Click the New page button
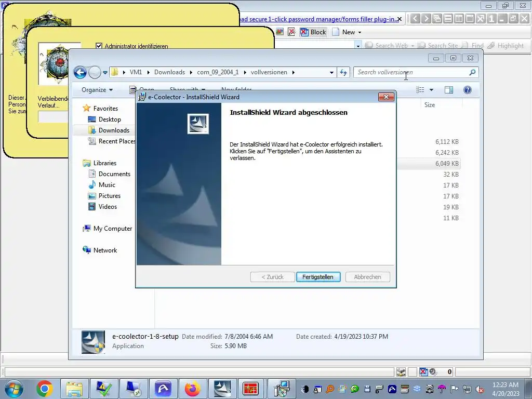 pyautogui.click(x=344, y=32)
